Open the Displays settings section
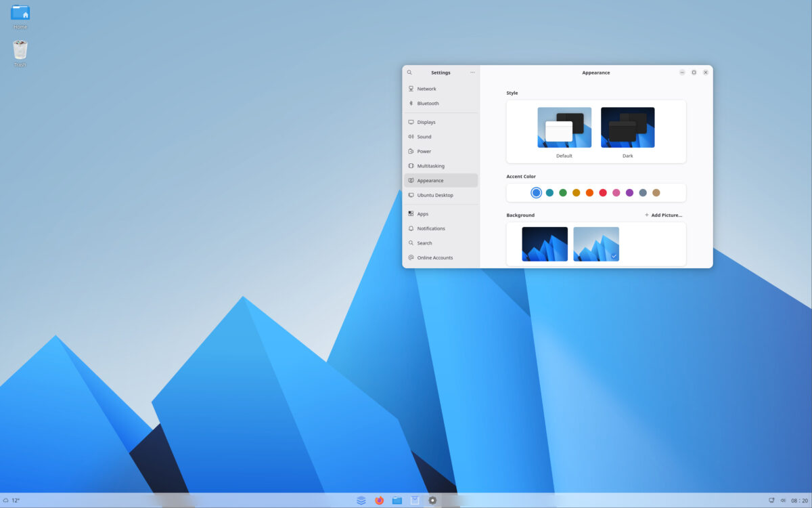The image size is (812, 508). click(426, 122)
